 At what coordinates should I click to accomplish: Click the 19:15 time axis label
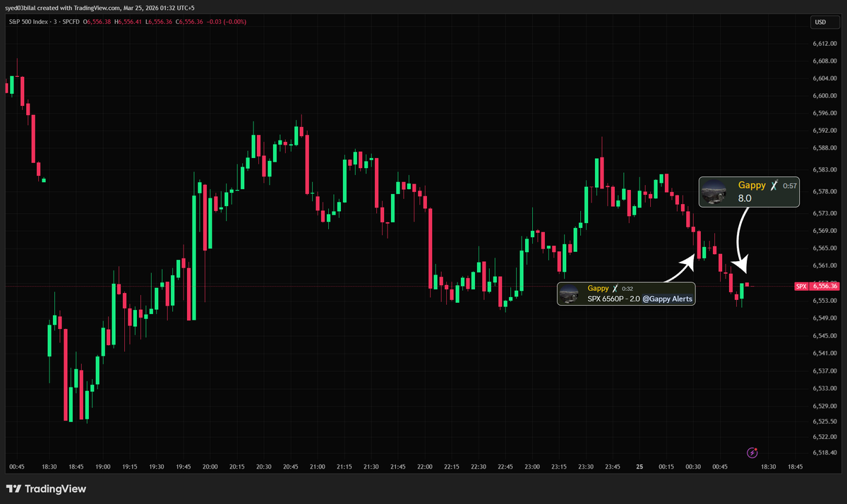tap(130, 467)
